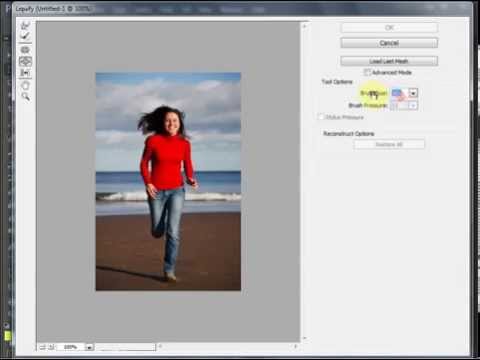The height and width of the screenshot is (360, 480).
Task: Click the Reconstruct Options label
Action: tap(348, 134)
